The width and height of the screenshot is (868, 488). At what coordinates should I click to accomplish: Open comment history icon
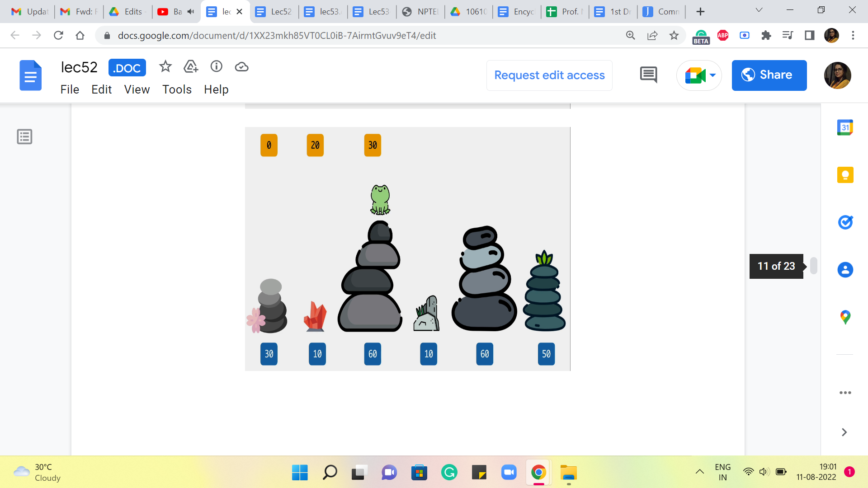[x=648, y=75]
